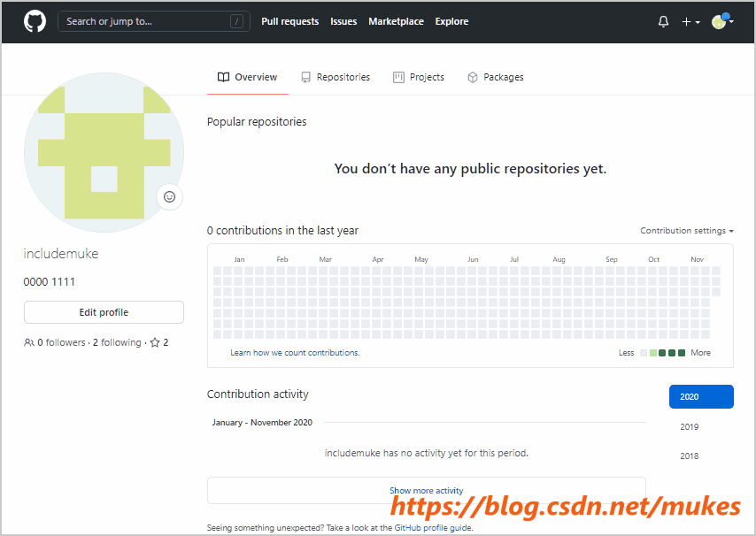Image resolution: width=756 pixels, height=536 pixels.
Task: Open the GitHub home logo
Action: [x=35, y=22]
